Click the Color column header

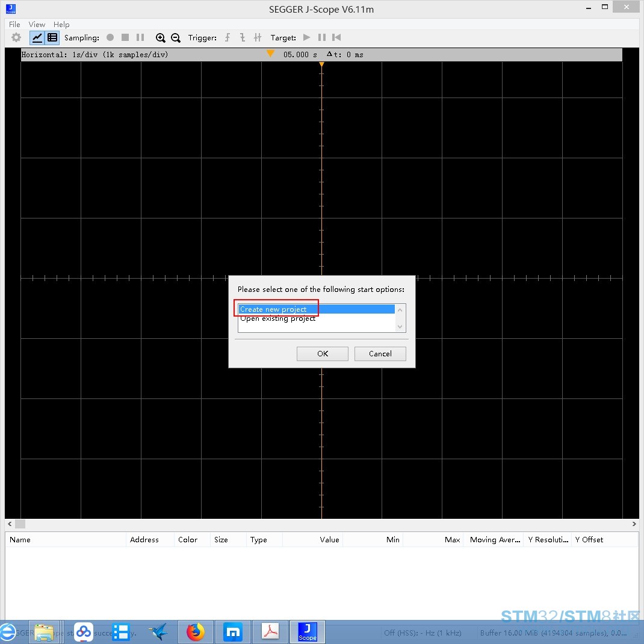tap(192, 539)
